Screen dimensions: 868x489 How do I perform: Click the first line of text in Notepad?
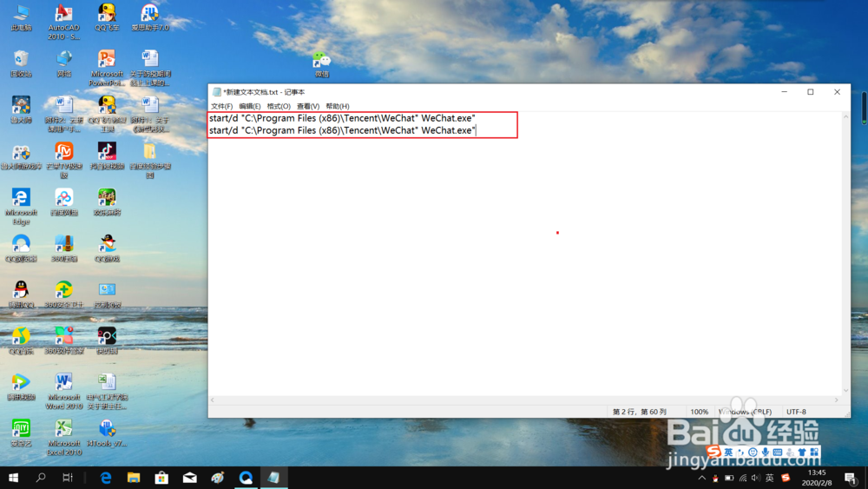342,118
